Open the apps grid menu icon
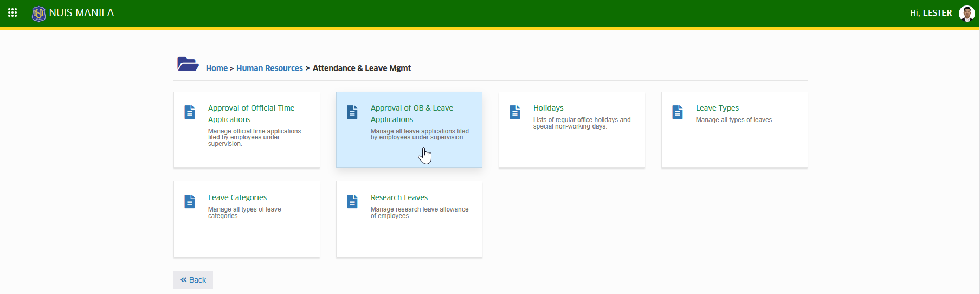The image size is (980, 294). click(x=12, y=12)
